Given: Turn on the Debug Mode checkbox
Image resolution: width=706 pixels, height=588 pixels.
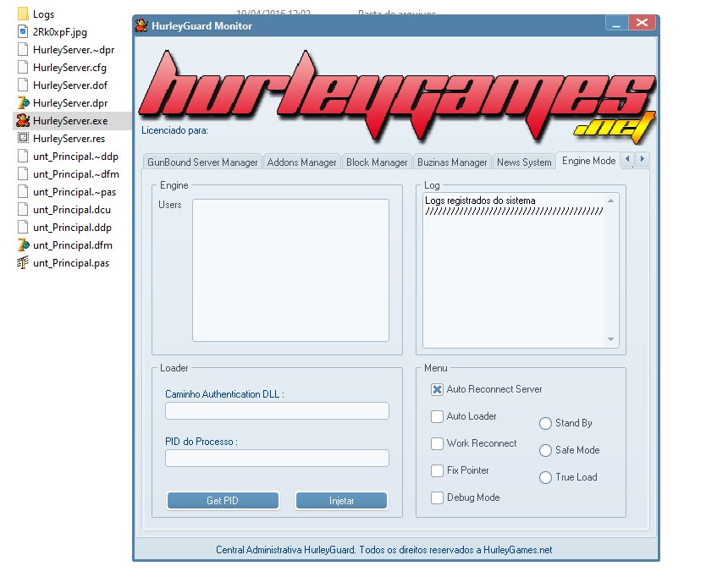Looking at the screenshot, I should coord(437,497).
